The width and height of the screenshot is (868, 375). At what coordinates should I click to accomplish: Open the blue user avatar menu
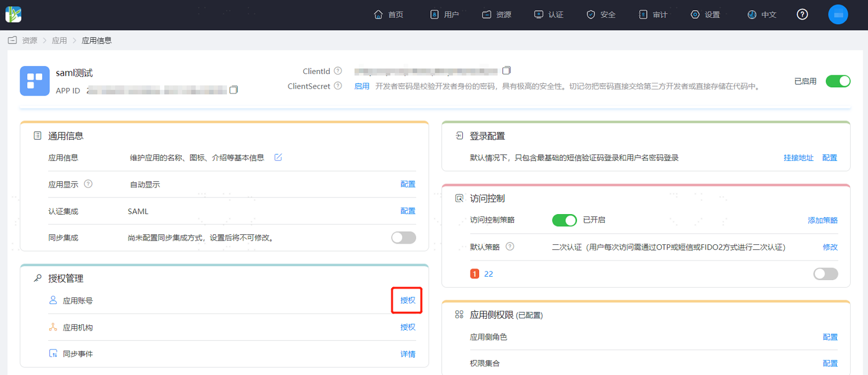tap(838, 14)
